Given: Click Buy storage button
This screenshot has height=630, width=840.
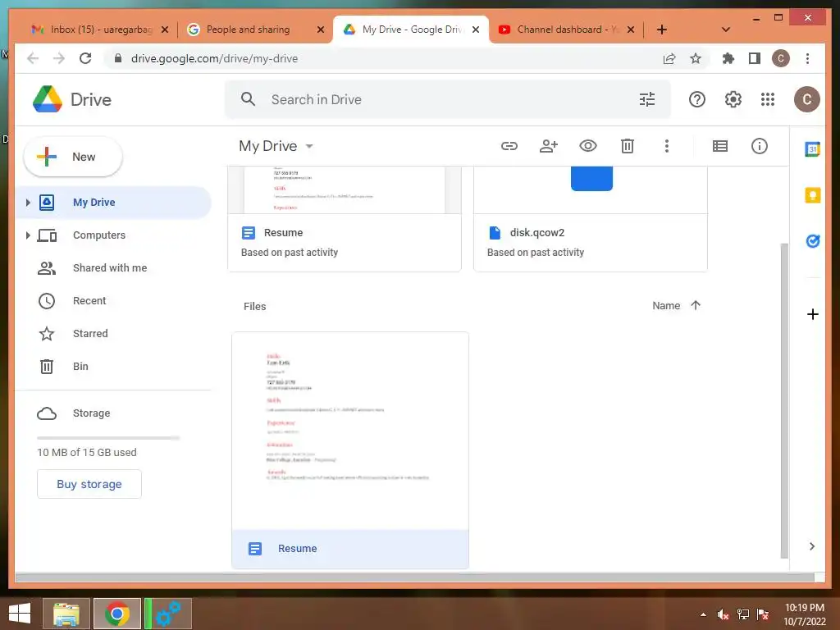Looking at the screenshot, I should coord(89,484).
